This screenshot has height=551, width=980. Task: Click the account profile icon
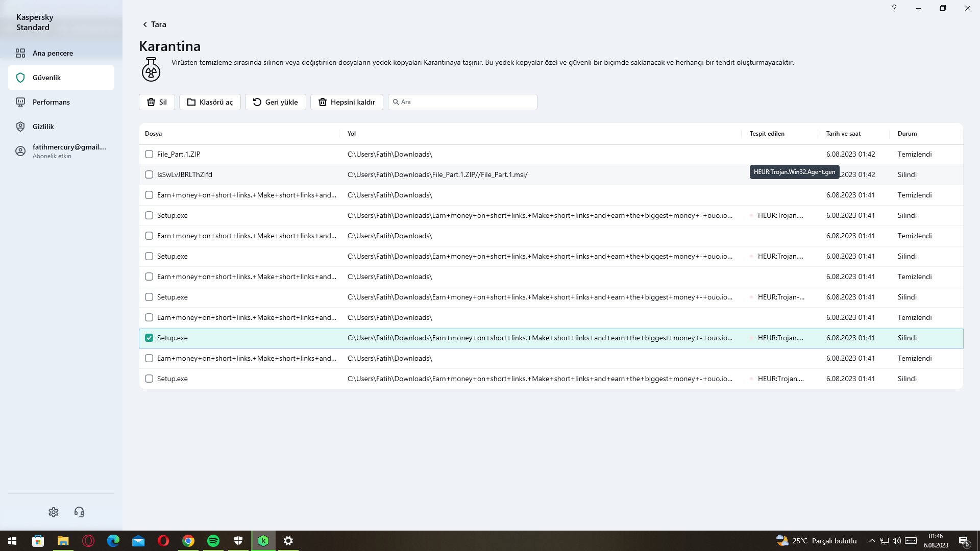20,151
